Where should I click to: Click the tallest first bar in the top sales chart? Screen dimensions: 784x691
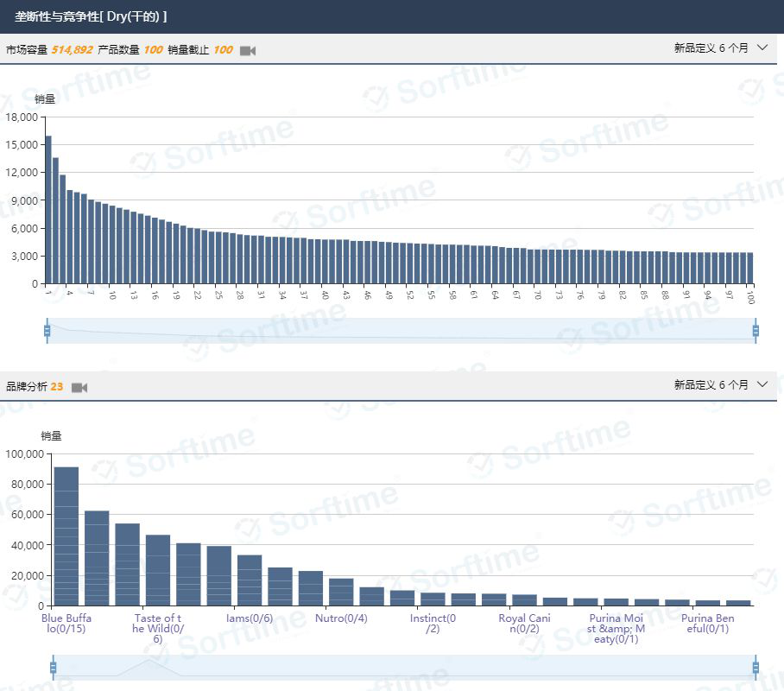coord(48,210)
